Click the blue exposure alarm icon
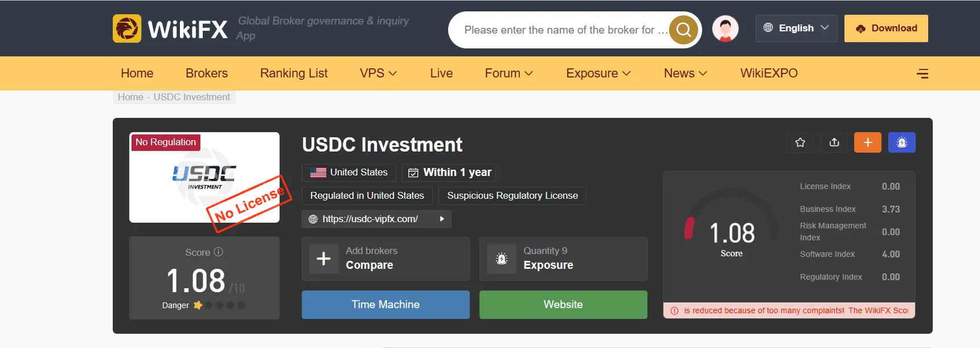The width and height of the screenshot is (980, 348). click(902, 142)
